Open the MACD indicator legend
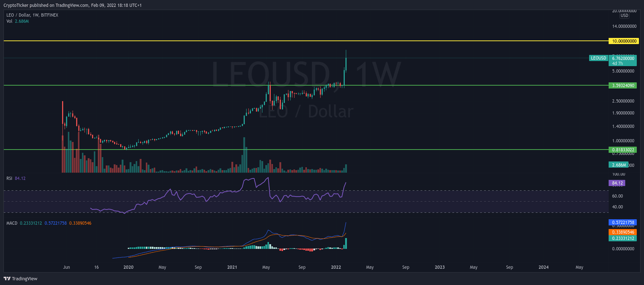 48,223
